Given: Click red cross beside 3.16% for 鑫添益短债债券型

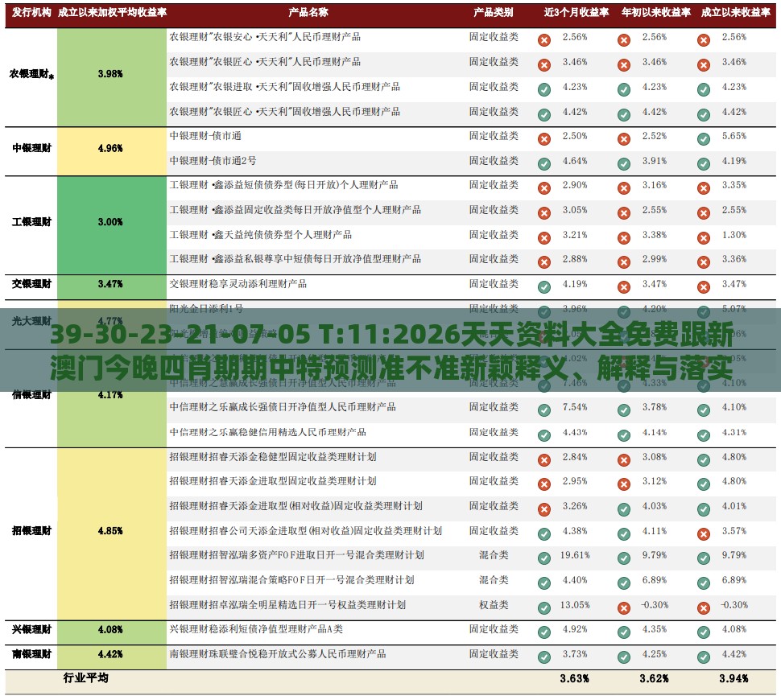Looking at the screenshot, I should tap(624, 188).
